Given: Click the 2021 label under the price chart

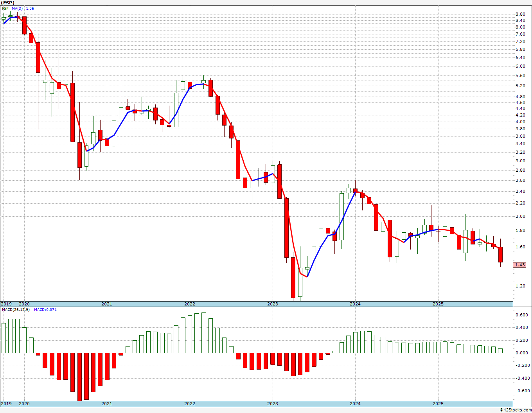Looking at the screenshot, I should click(106, 304).
